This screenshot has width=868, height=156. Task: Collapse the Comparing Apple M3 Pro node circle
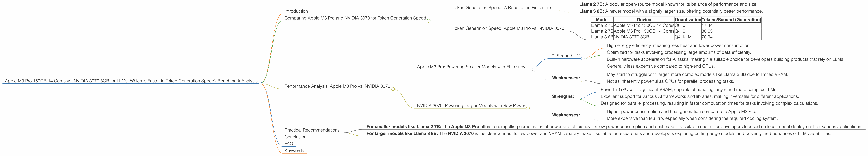click(429, 21)
